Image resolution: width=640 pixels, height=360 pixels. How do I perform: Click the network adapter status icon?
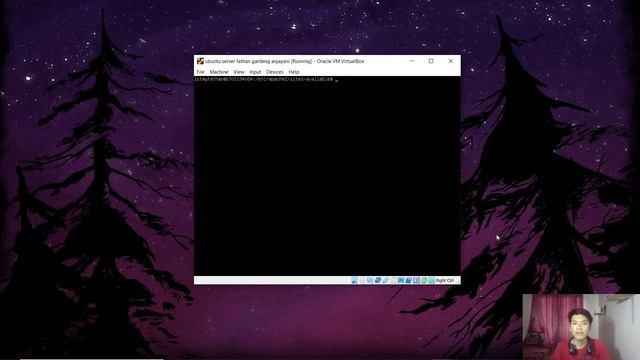378,280
